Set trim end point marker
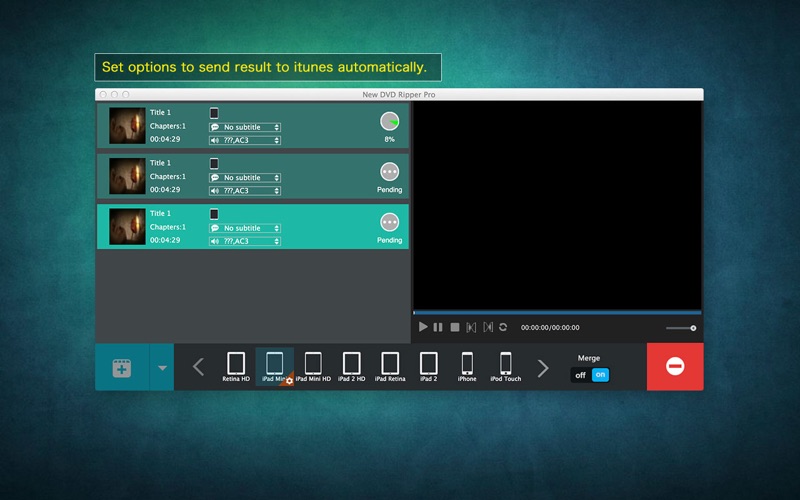 point(488,327)
